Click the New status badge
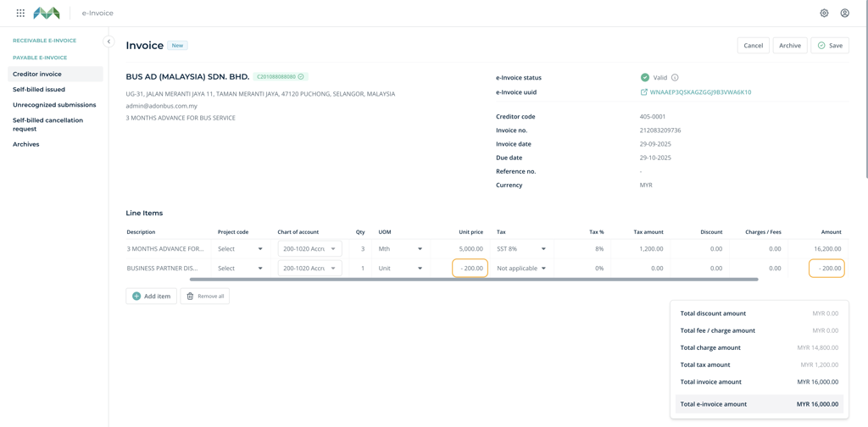This screenshot has height=427, width=868. point(178,46)
